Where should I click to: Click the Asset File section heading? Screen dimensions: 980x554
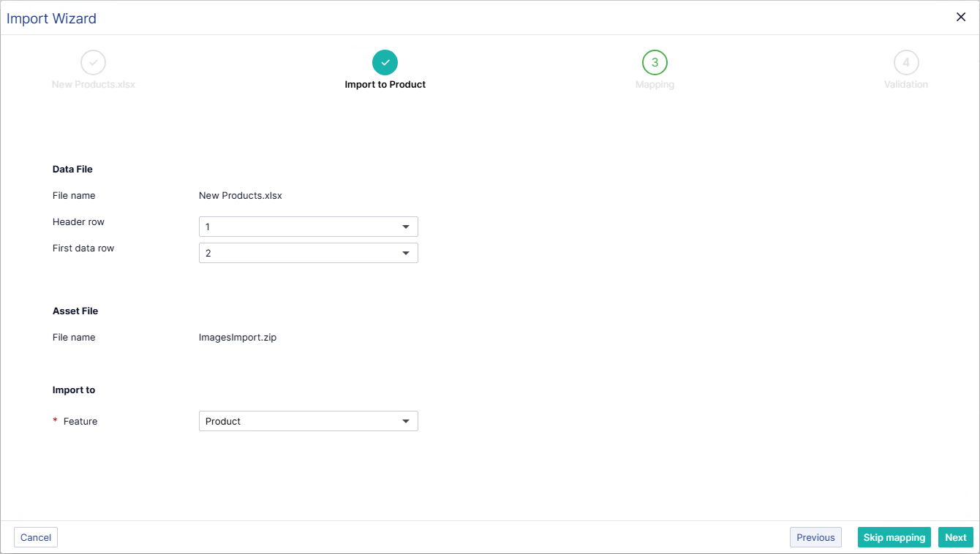(75, 311)
